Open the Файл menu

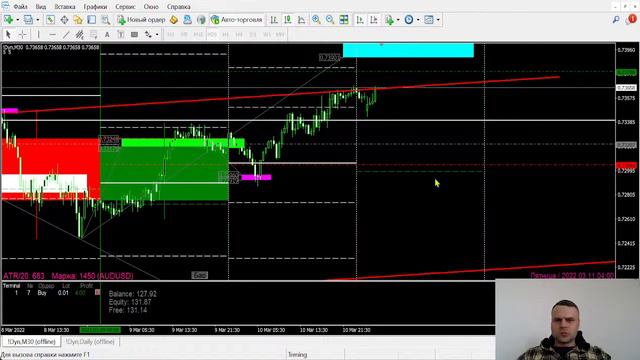coord(20,7)
